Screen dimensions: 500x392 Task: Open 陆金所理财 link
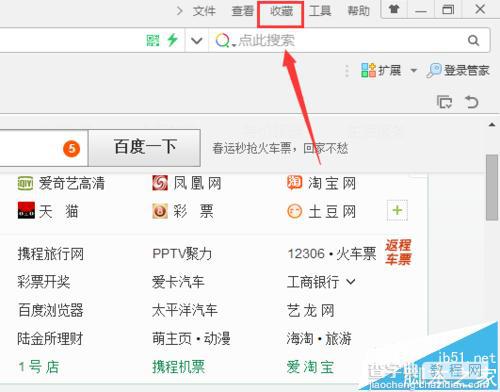(x=50, y=339)
